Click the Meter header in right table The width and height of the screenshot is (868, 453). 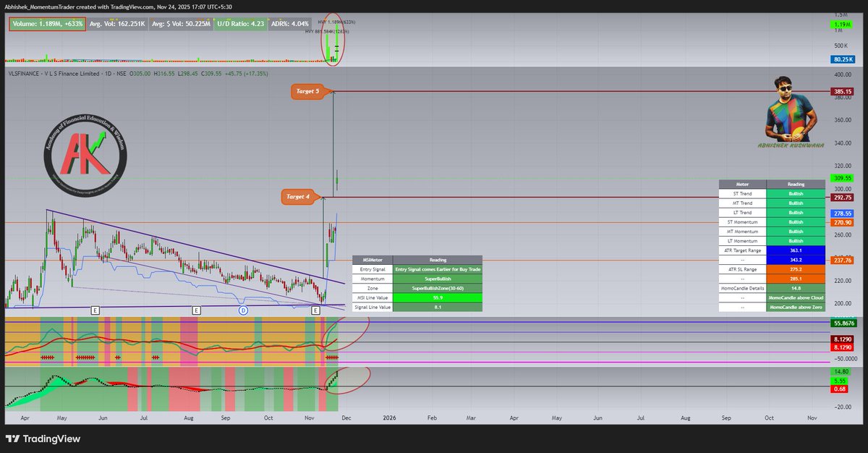[x=743, y=185]
